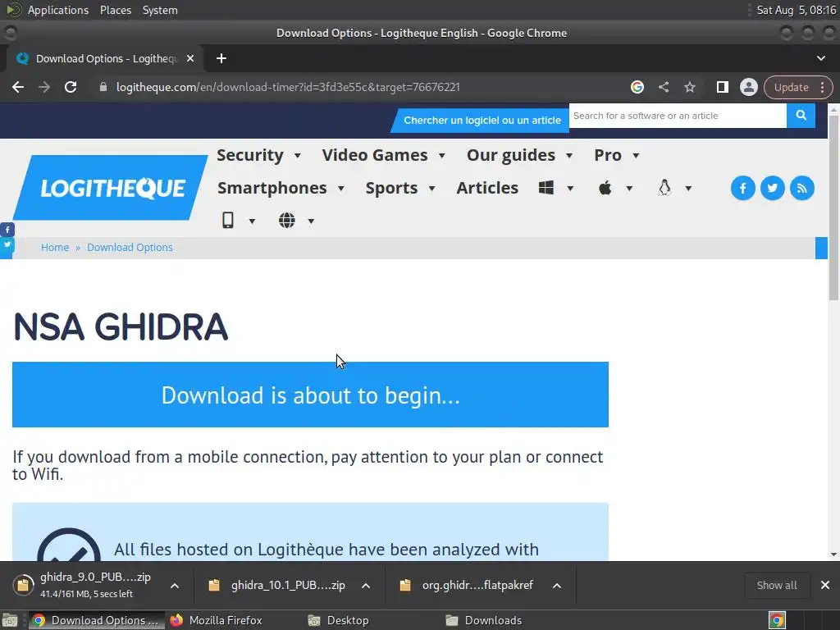Expand the Windows platform dropdown arrow
This screenshot has width=840, height=630.
click(x=571, y=189)
